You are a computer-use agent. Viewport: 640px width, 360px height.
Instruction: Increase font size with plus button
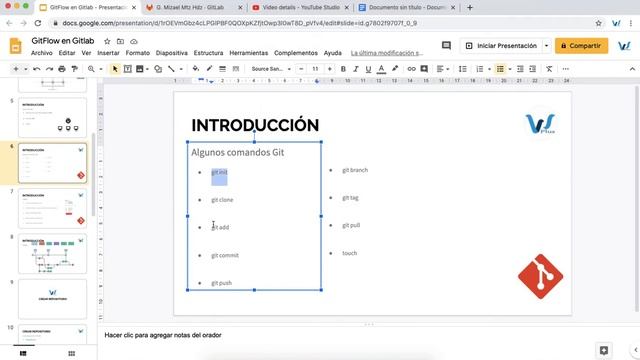[x=329, y=69]
